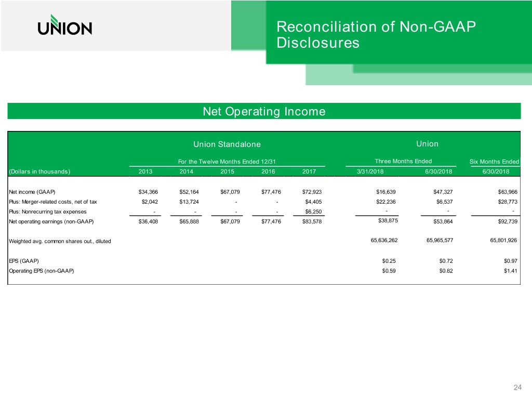Click the 2013 column header
Viewport: 532px width, 399px height.
tap(145, 171)
